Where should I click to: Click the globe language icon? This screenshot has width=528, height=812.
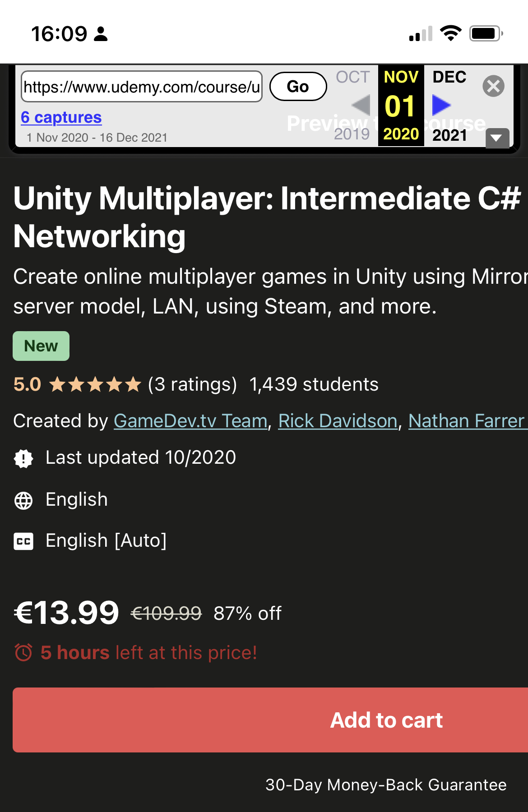tap(23, 500)
